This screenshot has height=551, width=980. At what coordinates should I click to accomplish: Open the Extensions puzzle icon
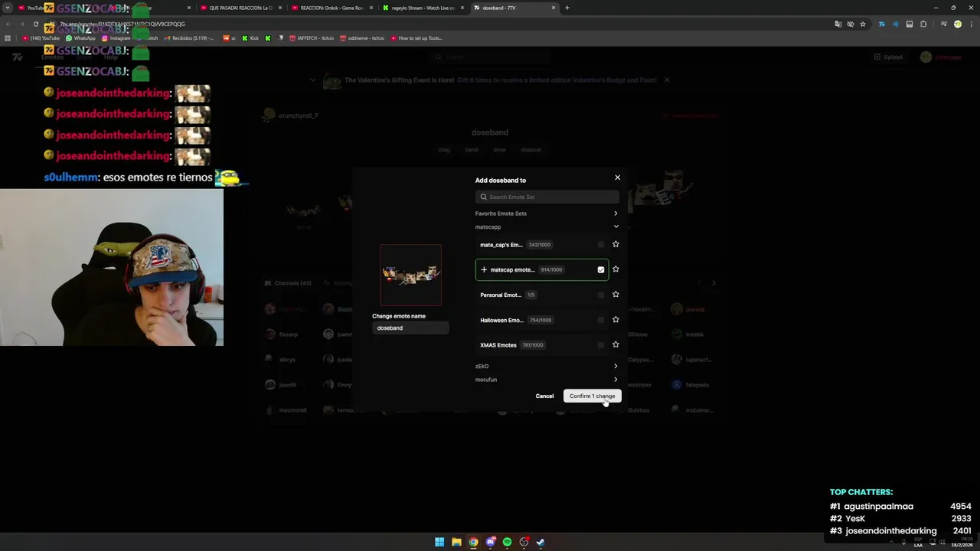tap(923, 24)
